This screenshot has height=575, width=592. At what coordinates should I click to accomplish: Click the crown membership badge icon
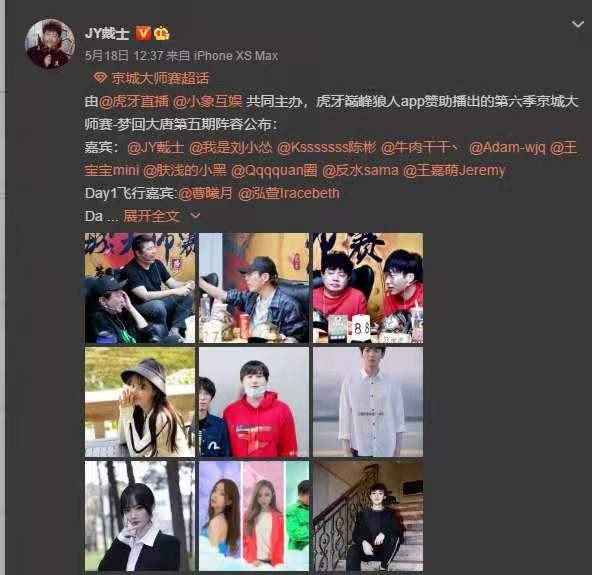pyautogui.click(x=162, y=33)
